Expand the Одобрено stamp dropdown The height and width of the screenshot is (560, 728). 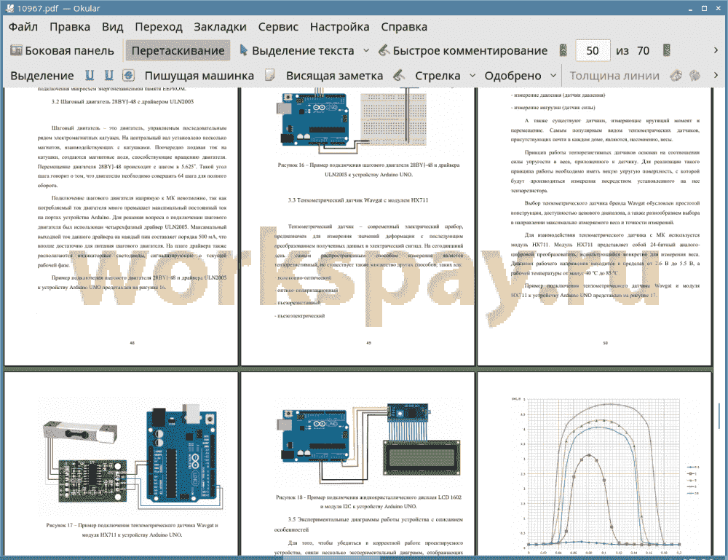point(553,76)
